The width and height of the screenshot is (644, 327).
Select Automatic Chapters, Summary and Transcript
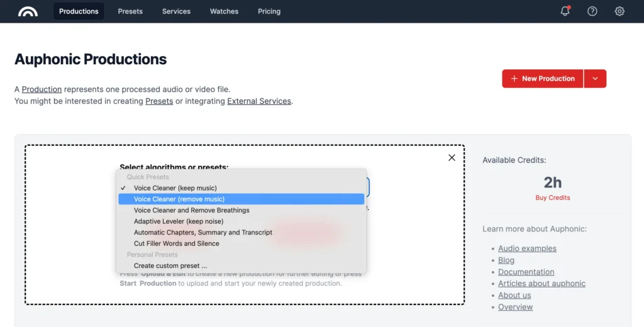pyautogui.click(x=203, y=233)
